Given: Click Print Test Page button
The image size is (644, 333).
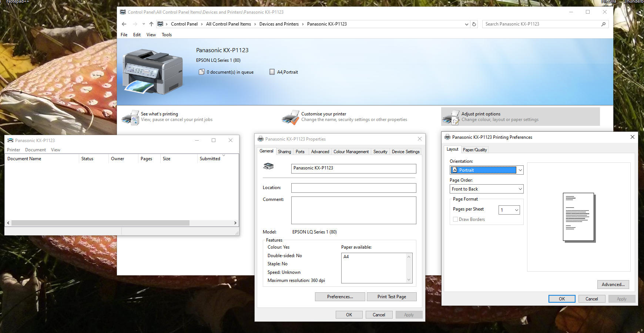Looking at the screenshot, I should coord(392,297).
